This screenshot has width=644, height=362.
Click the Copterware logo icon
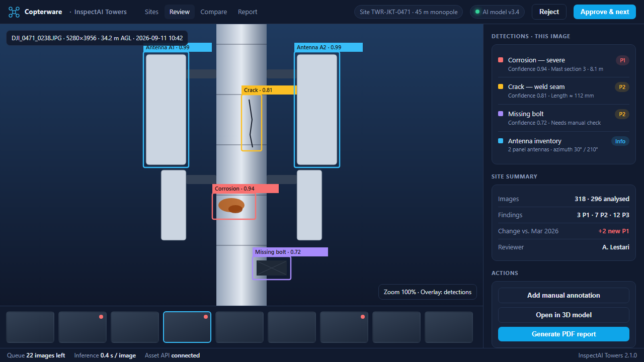click(x=14, y=12)
